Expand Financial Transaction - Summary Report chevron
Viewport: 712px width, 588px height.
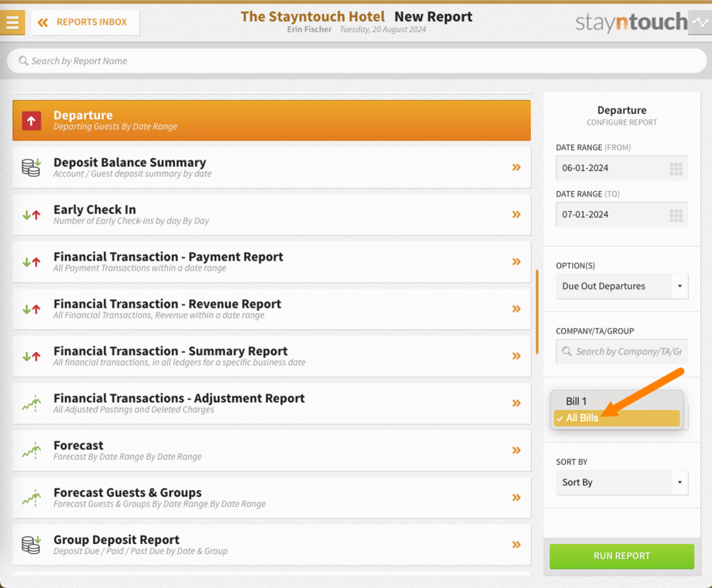click(516, 356)
